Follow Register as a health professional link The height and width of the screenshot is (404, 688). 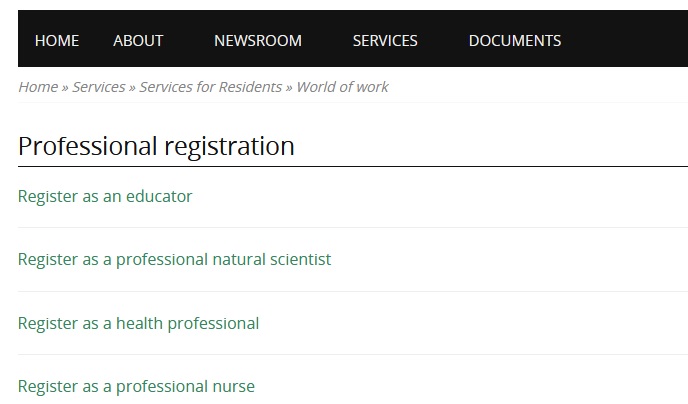(138, 324)
